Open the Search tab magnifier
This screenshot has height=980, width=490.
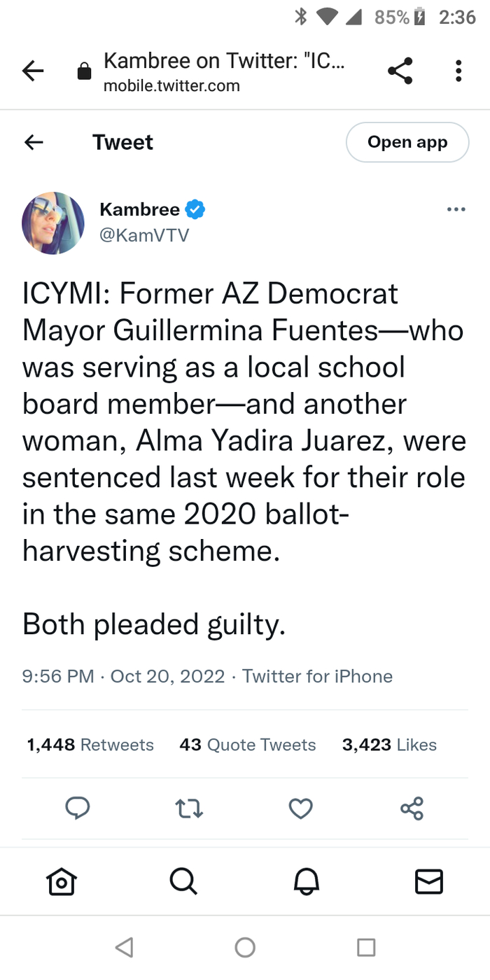[x=183, y=881]
